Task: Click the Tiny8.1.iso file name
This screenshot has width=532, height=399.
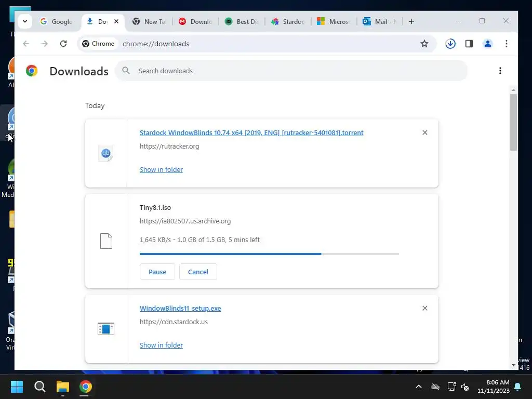Action: (155, 208)
